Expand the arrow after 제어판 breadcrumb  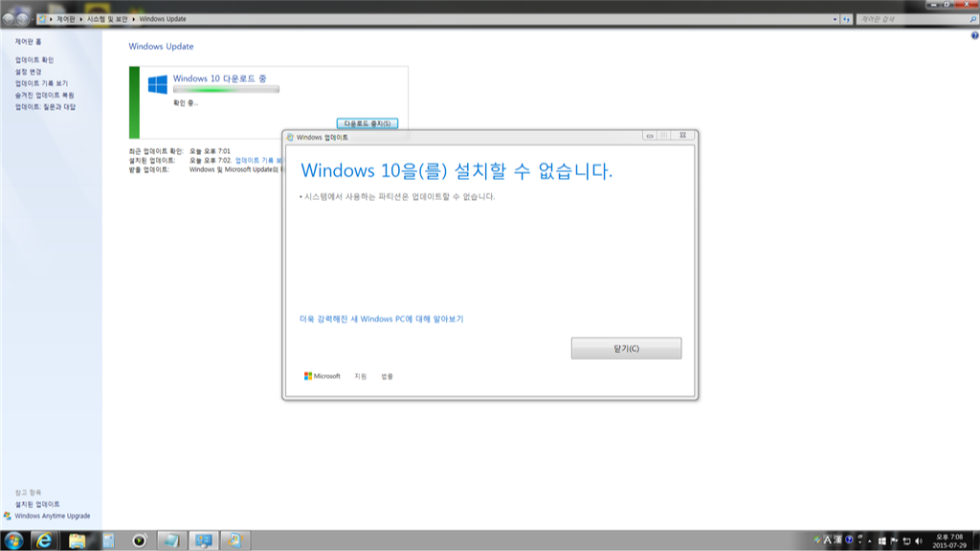coord(81,19)
